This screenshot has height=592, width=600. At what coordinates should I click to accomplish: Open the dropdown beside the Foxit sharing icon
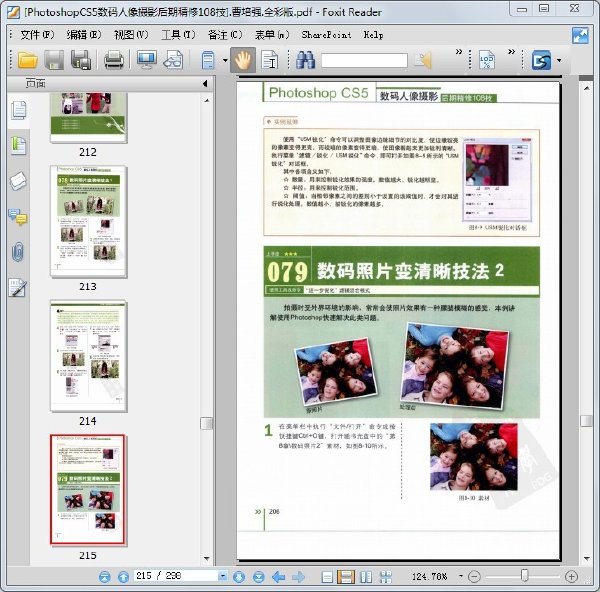pyautogui.click(x=559, y=60)
